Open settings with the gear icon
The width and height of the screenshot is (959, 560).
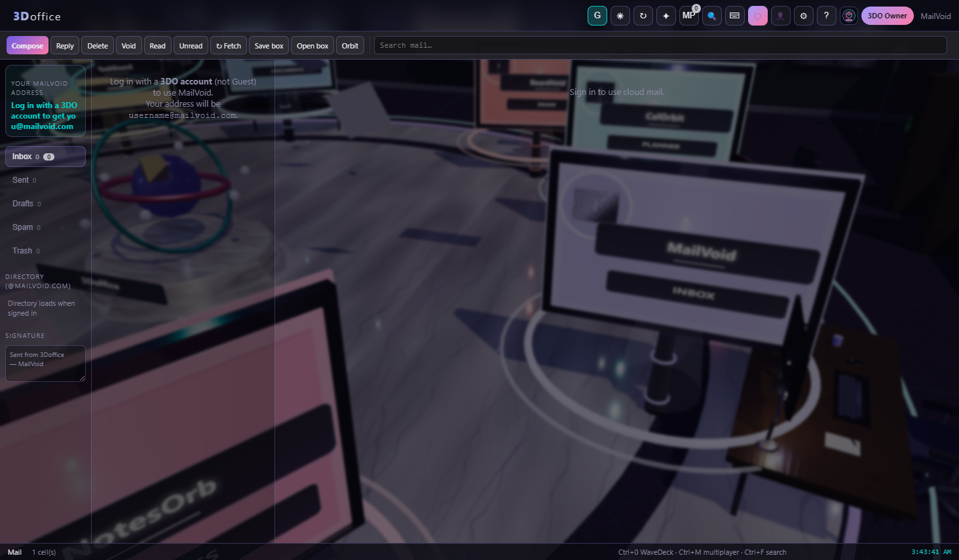pyautogui.click(x=804, y=16)
